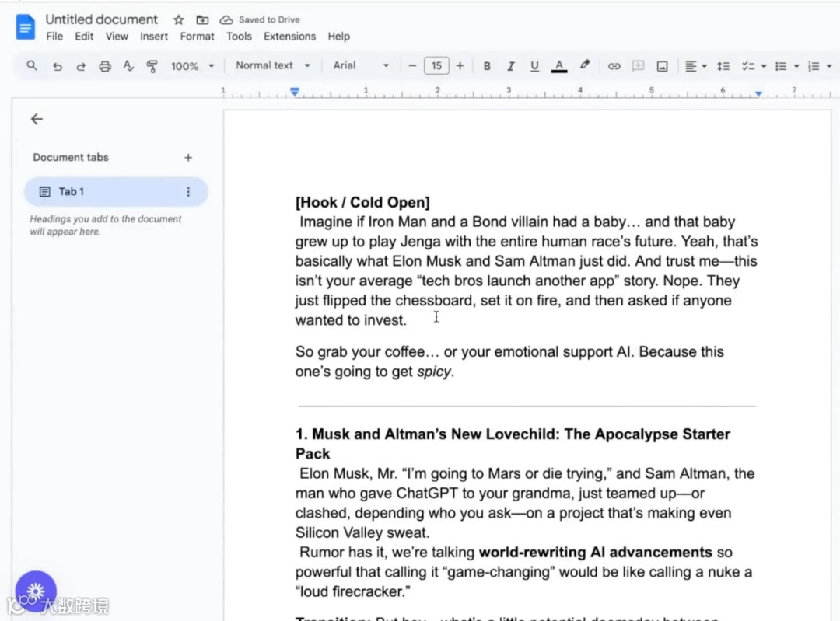Open the text color picker
Viewport: 840px width, 621px height.
pos(558,66)
